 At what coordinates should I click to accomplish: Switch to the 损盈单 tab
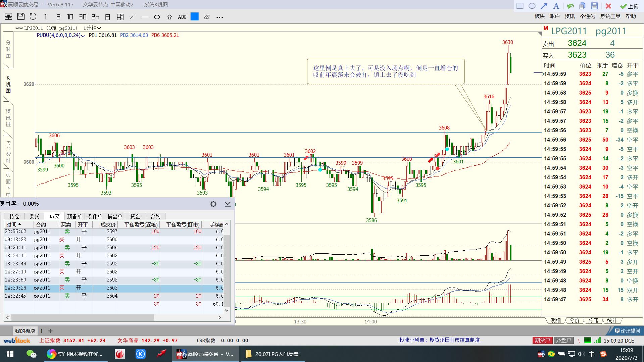coord(115,216)
